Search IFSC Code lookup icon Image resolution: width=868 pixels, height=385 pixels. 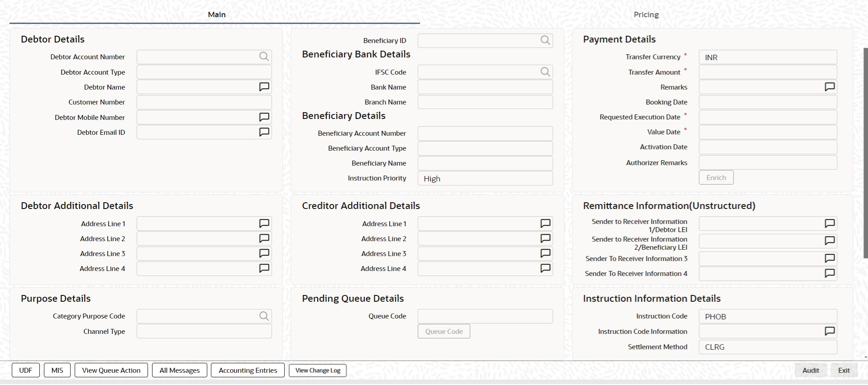(545, 72)
